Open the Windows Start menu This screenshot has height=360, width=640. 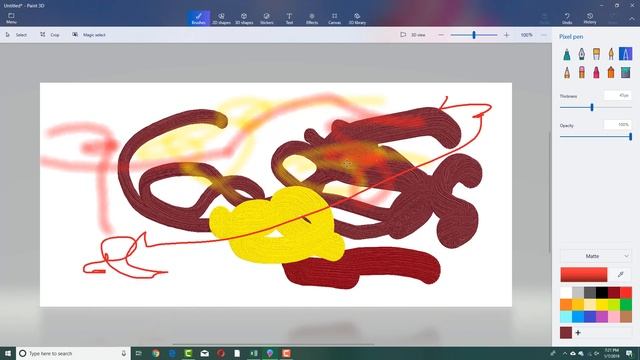pyautogui.click(x=8, y=353)
